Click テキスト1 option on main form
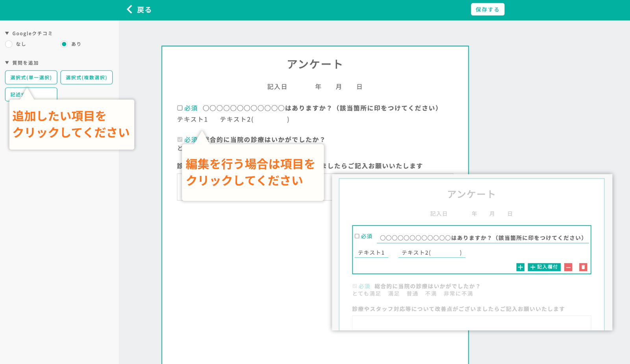 193,120
